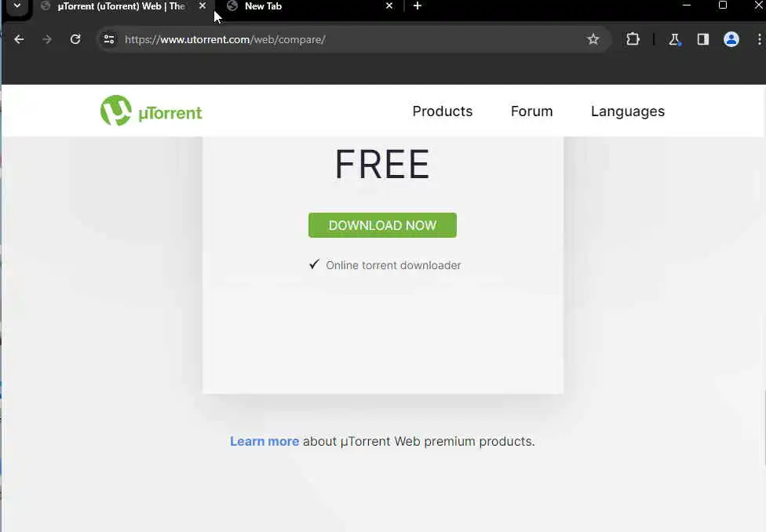This screenshot has height=532, width=766.
Task: Maximize the browser window
Action: point(723,5)
